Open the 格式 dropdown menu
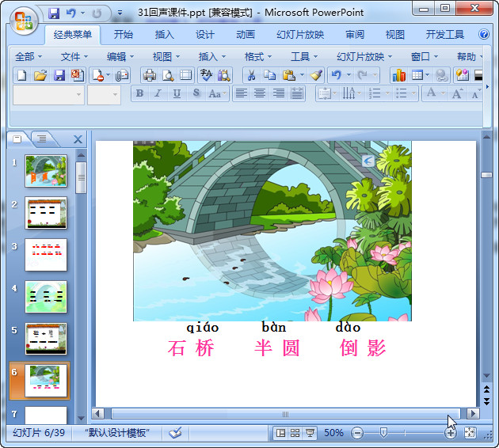The width and height of the screenshot is (499, 448). 257,57
